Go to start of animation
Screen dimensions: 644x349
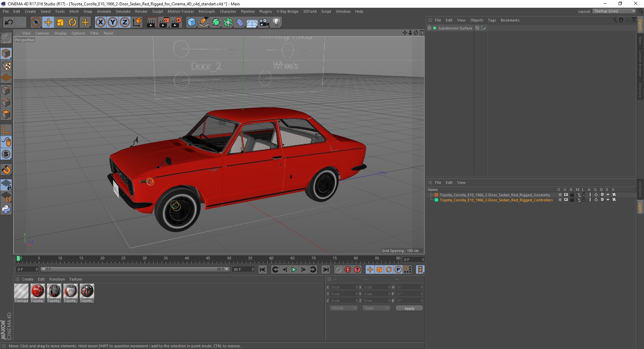click(263, 269)
